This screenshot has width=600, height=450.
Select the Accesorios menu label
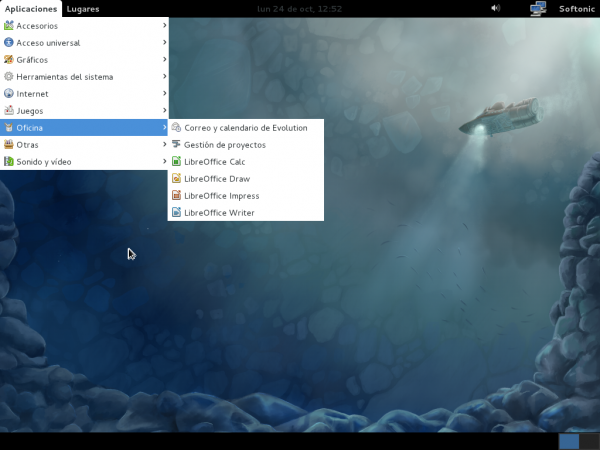coord(37,26)
